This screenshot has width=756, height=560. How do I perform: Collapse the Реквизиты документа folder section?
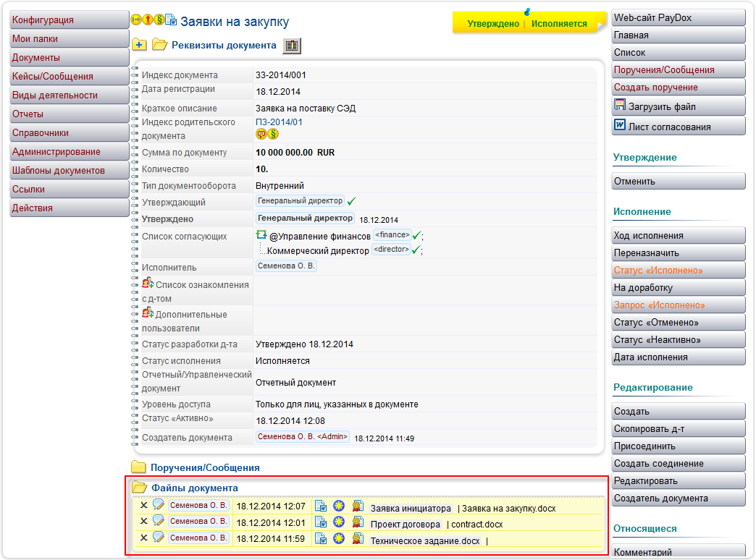pos(159,45)
